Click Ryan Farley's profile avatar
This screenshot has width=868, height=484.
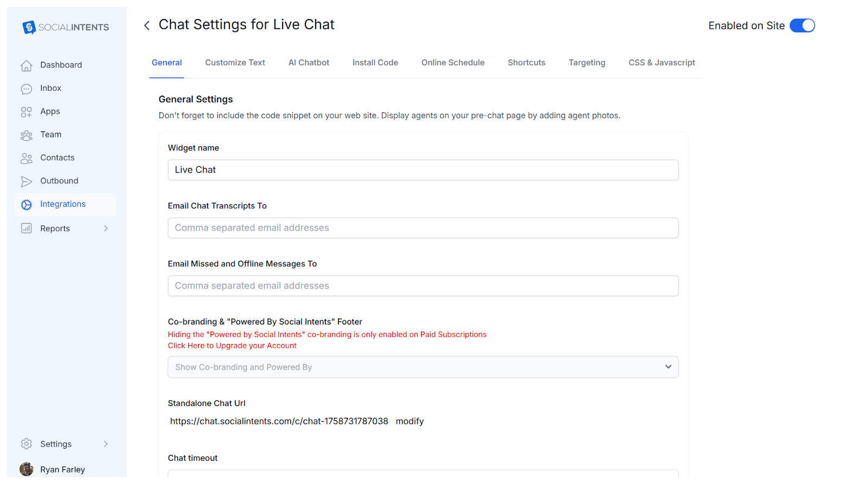click(26, 469)
